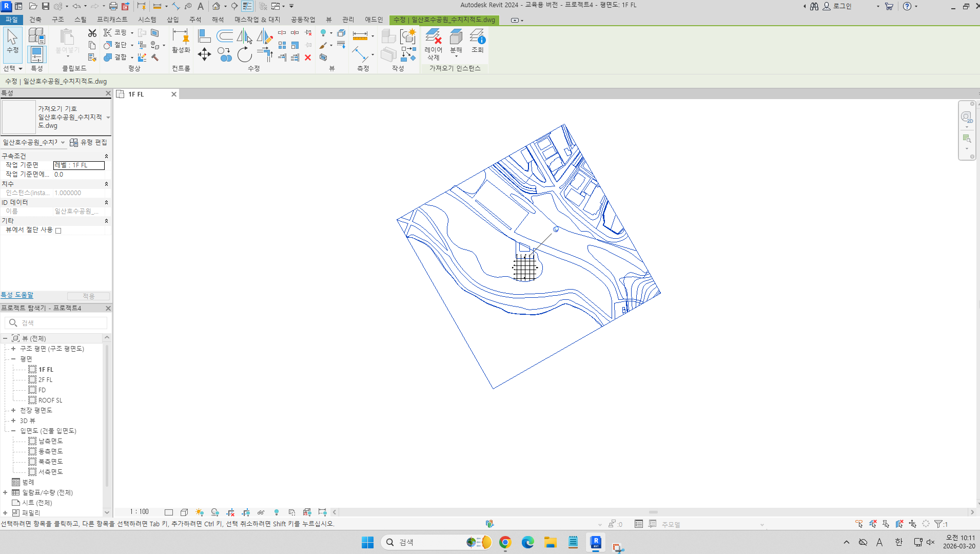Expand the 천장 평면도 tree node
The width and height of the screenshot is (980, 554).
(x=13, y=410)
